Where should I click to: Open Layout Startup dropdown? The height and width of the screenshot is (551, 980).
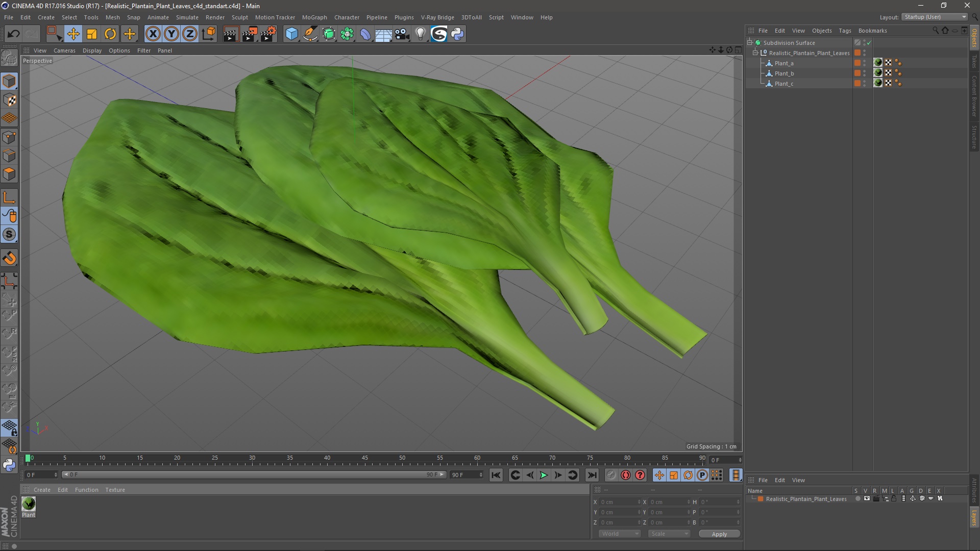935,17
